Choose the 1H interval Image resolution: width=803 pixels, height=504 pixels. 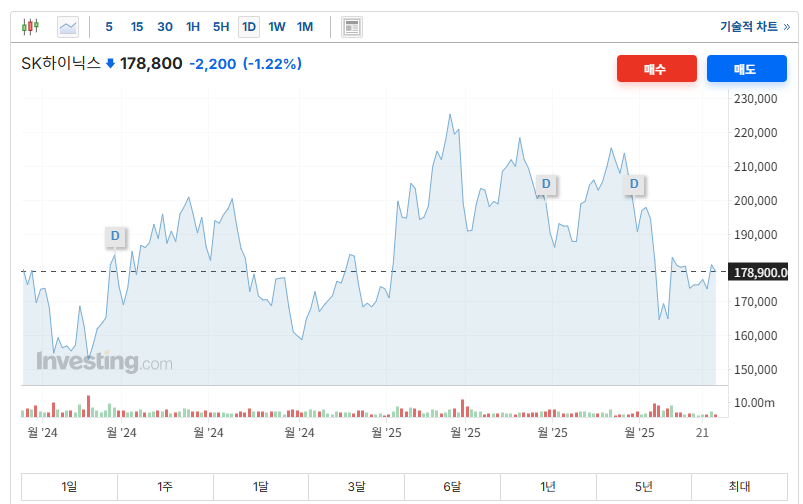coord(193,27)
